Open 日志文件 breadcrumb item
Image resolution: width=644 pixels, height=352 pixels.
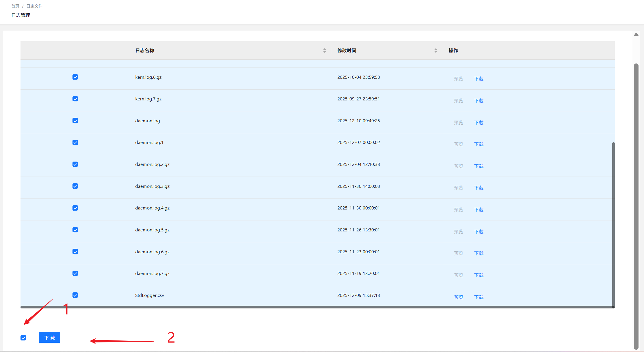[x=34, y=6]
